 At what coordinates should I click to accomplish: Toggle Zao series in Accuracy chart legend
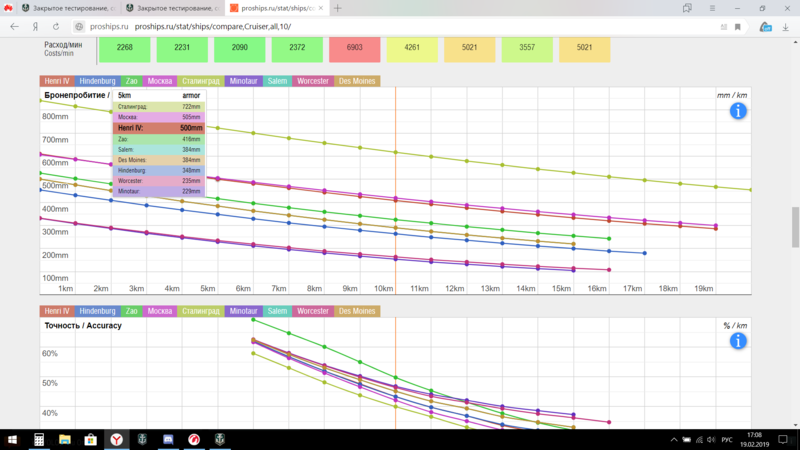click(x=133, y=311)
